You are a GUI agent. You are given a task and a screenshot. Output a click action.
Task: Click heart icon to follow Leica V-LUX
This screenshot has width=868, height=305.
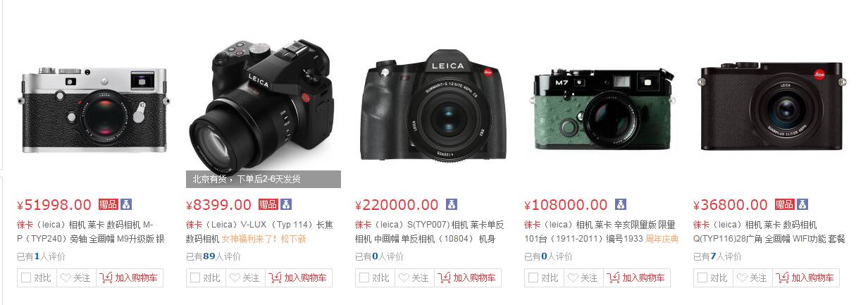tap(235, 278)
